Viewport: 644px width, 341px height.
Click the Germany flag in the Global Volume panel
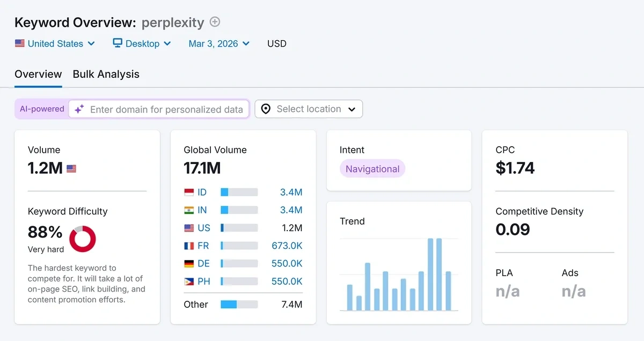(188, 263)
